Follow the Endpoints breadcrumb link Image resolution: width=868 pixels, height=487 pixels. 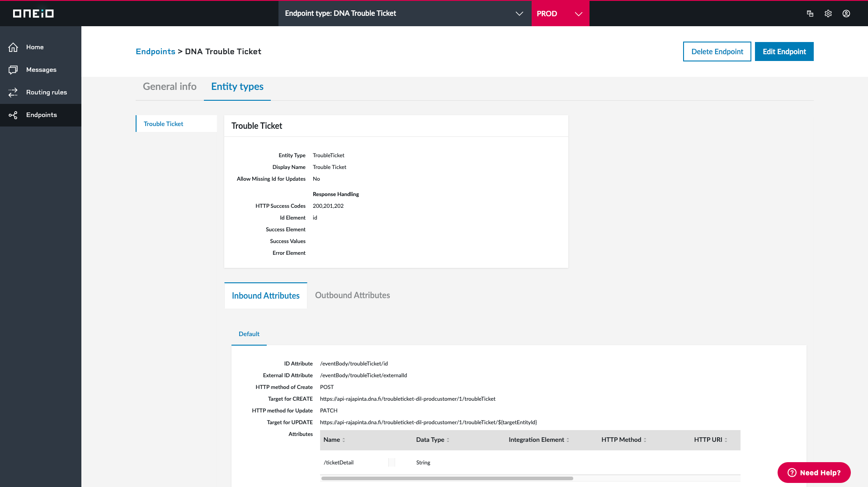point(156,52)
